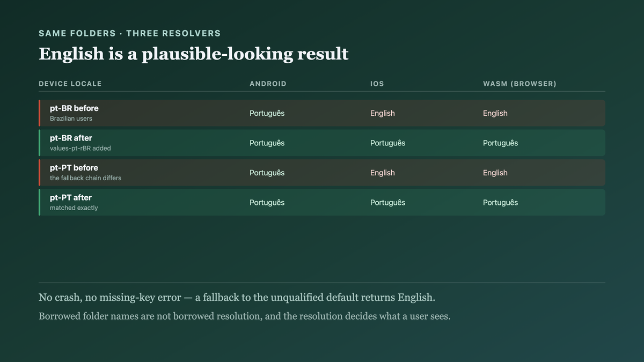Viewport: 644px width, 362px height.
Task: Click the Android cell in pt-BR after row
Action: pos(267,143)
